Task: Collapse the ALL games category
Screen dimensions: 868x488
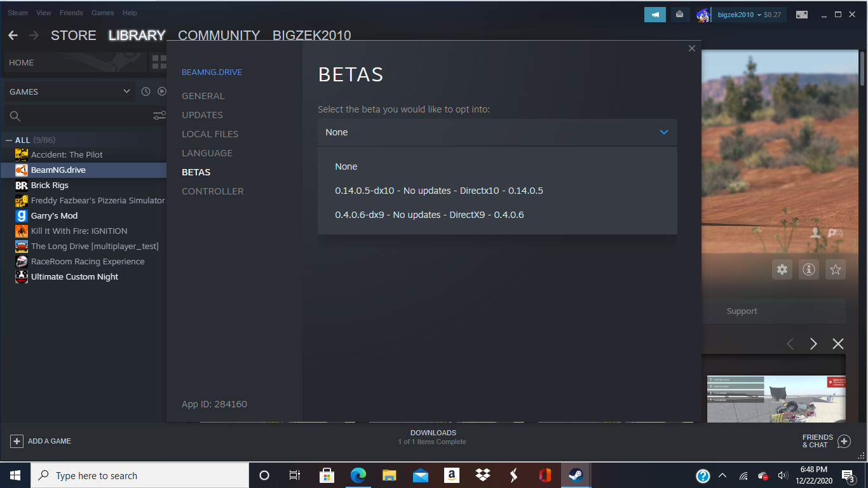Action: coord(8,140)
